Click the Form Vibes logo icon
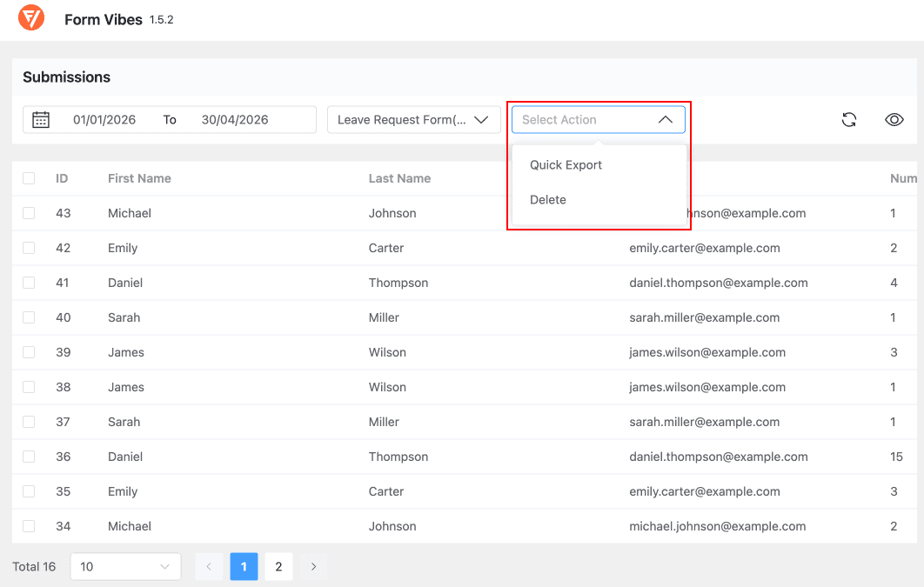Image resolution: width=924 pixels, height=587 pixels. pyautogui.click(x=31, y=17)
